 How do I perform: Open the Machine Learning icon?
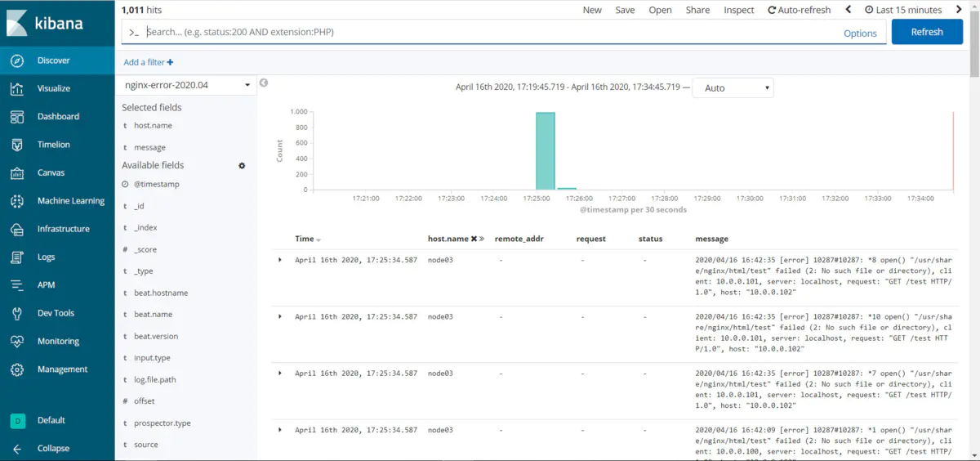(17, 201)
